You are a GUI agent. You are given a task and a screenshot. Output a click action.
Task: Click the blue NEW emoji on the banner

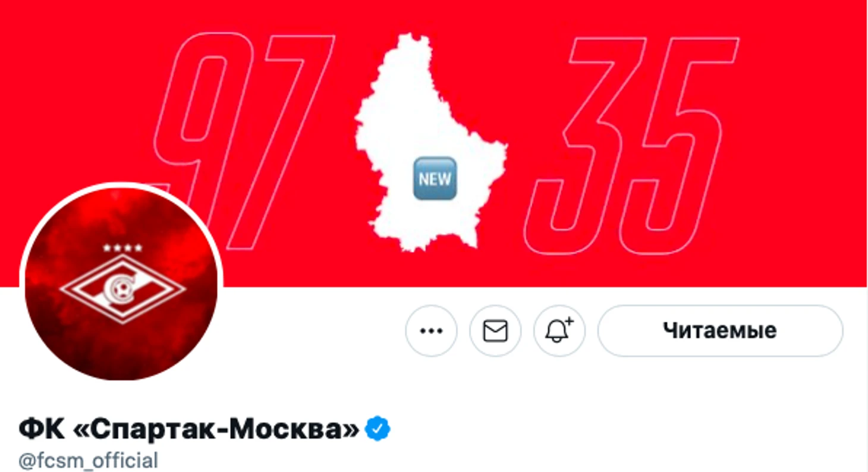point(435,178)
